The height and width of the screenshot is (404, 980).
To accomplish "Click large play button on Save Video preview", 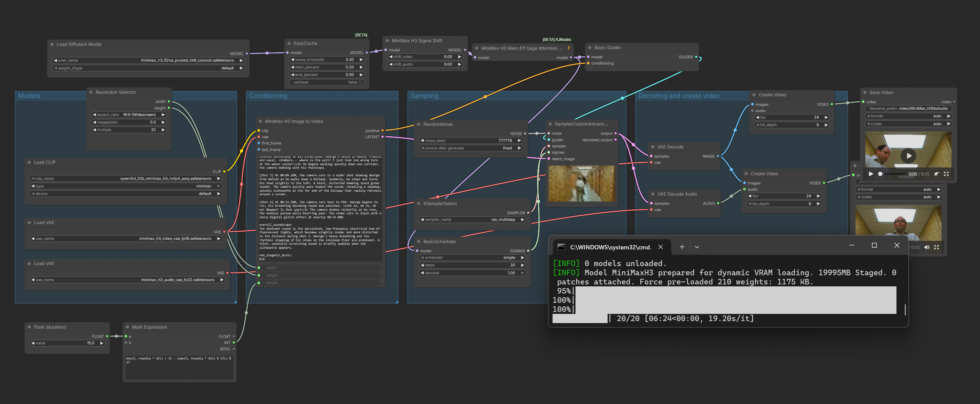I will pos(908,156).
